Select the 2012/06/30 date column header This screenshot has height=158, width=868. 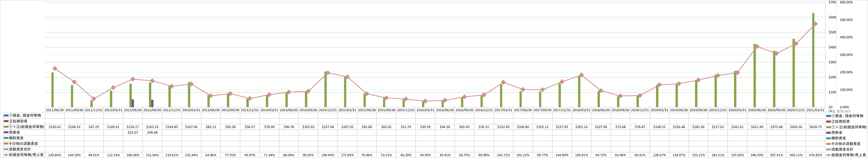pos(133,110)
